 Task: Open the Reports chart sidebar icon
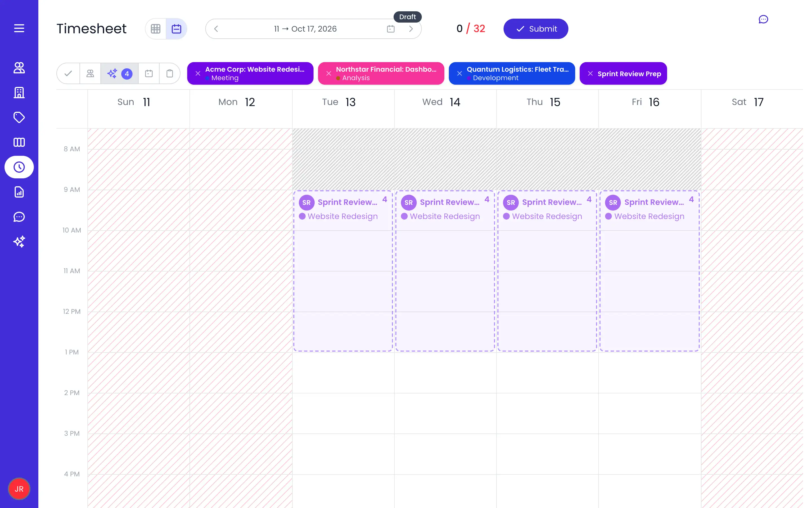pos(19,192)
